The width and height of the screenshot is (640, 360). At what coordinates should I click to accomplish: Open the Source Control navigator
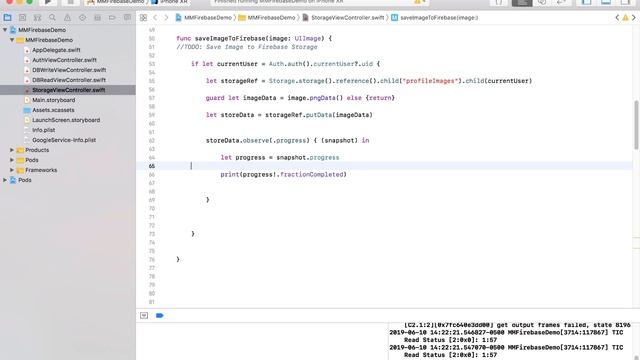click(22, 18)
